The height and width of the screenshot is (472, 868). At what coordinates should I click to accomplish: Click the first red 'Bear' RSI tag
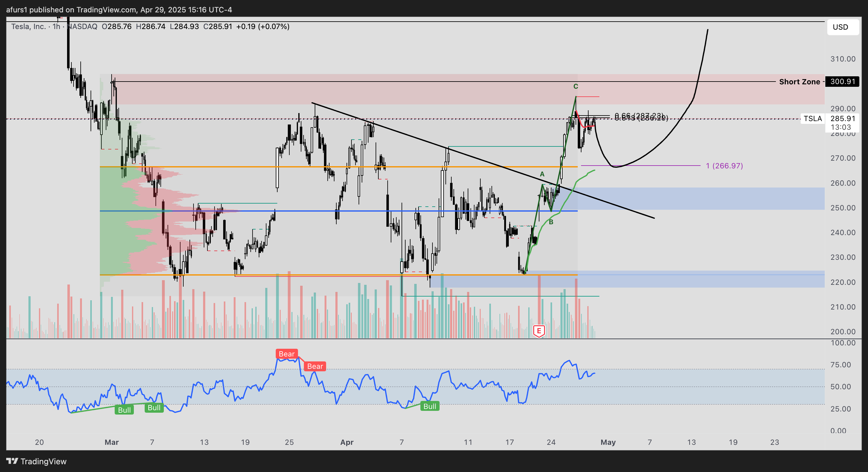pos(287,354)
